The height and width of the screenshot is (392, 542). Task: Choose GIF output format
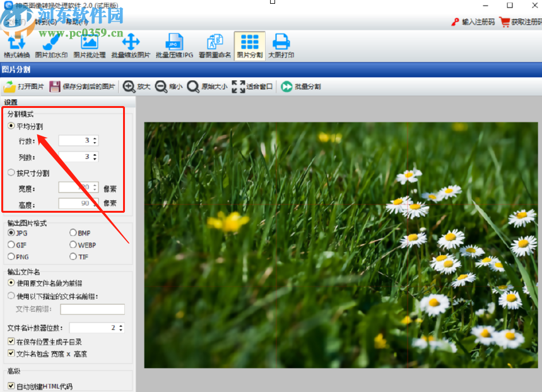[x=11, y=245]
